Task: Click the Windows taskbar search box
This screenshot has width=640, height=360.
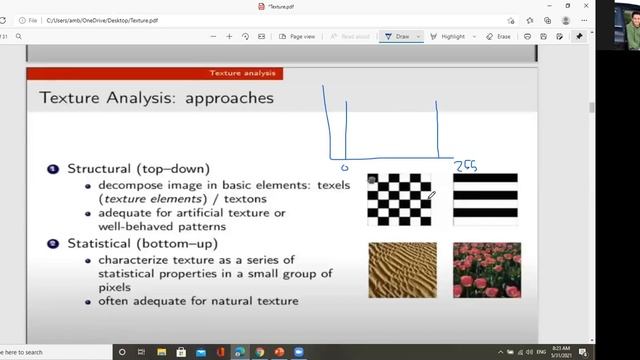Action: [x=56, y=352]
